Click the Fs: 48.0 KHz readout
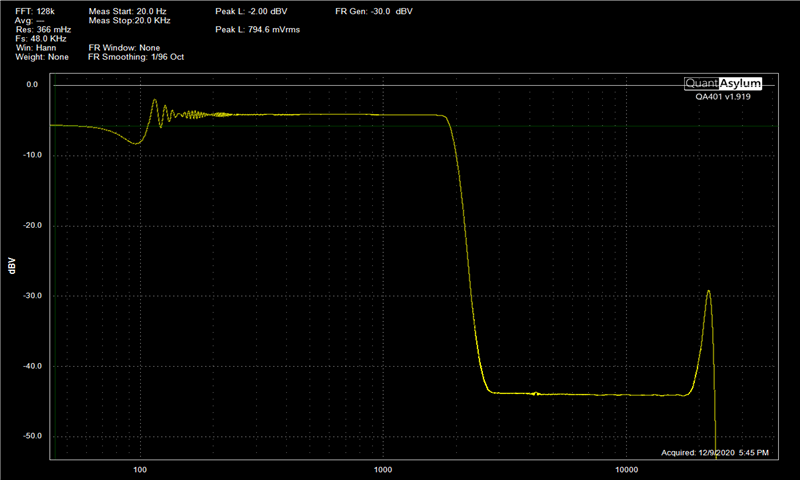This screenshot has height=480, width=800. (x=41, y=39)
